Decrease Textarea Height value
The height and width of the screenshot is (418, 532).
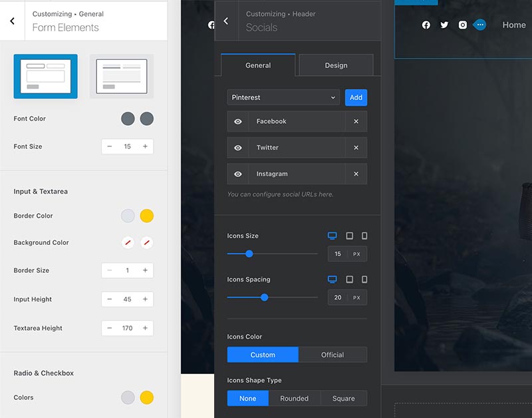point(109,328)
